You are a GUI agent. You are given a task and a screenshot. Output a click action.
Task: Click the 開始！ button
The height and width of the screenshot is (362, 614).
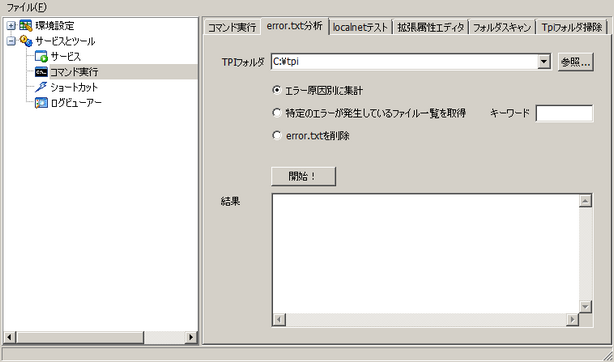303,176
